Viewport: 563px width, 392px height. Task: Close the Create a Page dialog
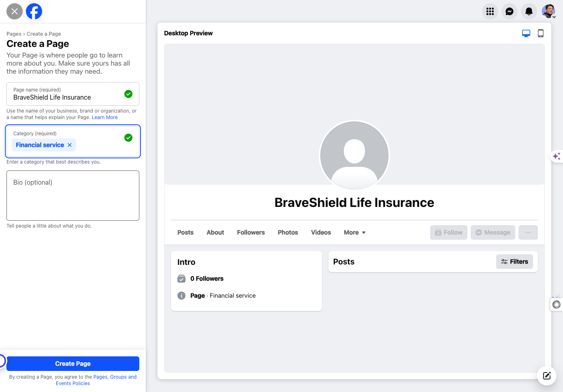[x=15, y=11]
